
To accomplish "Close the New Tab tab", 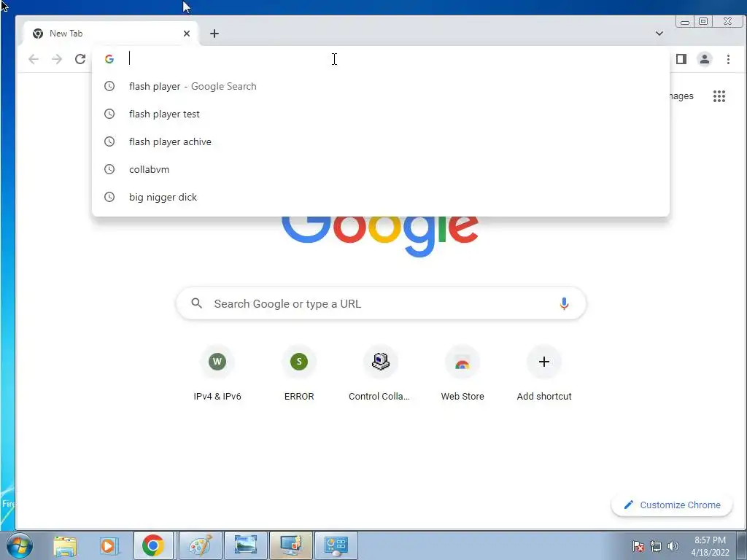I will coord(187,34).
